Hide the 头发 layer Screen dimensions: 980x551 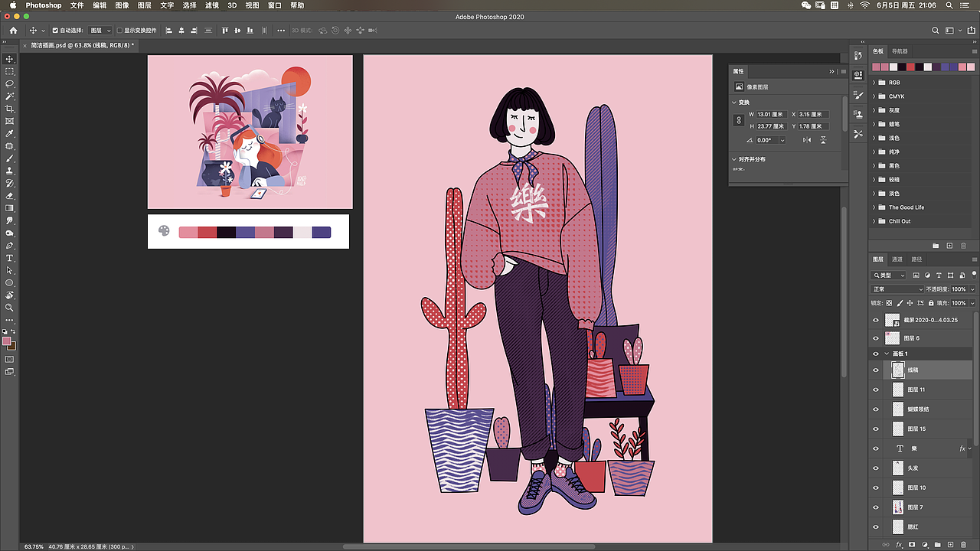(876, 468)
